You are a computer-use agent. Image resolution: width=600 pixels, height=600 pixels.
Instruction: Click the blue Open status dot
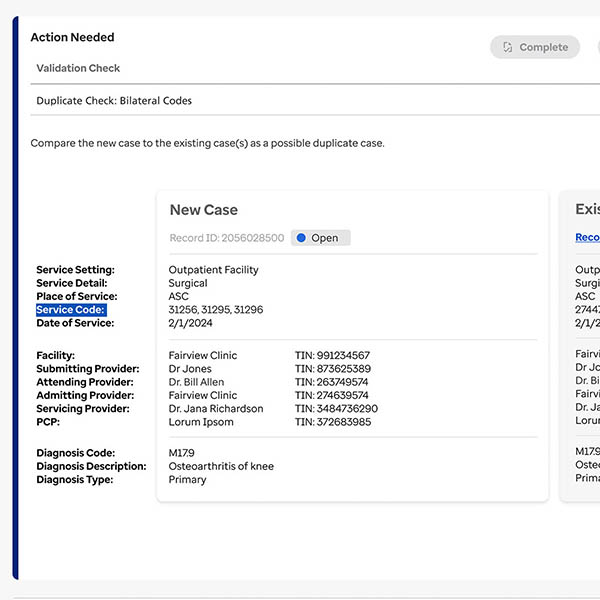tap(301, 238)
